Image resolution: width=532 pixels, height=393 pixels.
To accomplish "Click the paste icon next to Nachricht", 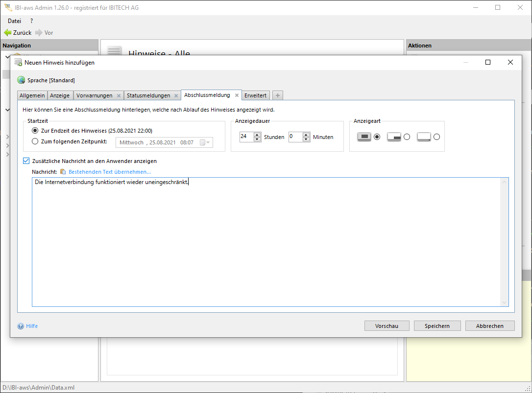I will 63,172.
